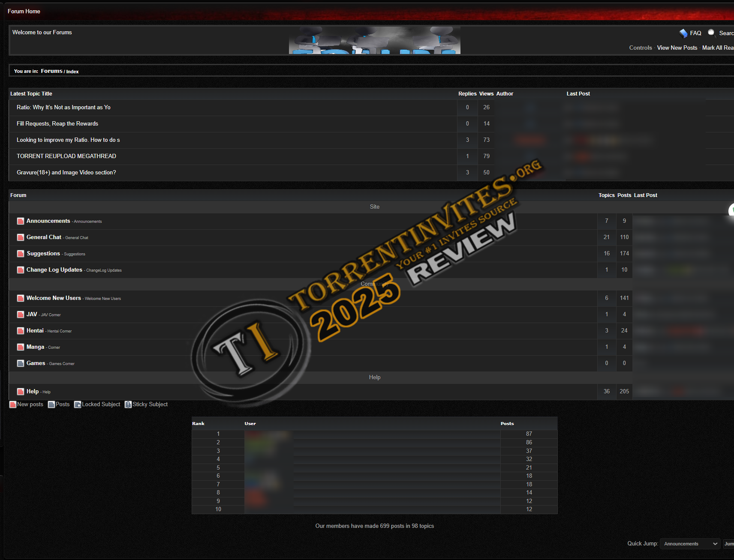Screen dimensions: 734x560
Task: Click the Help forum icon
Action: tap(20, 392)
